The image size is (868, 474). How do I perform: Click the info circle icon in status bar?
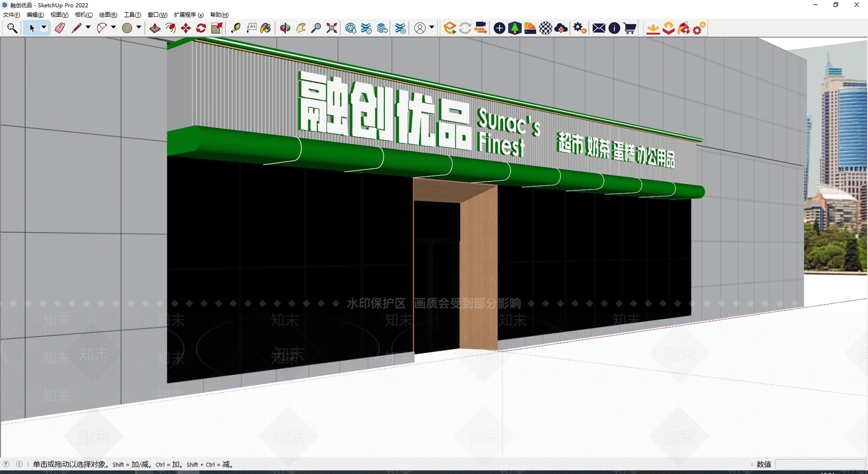pos(20,464)
